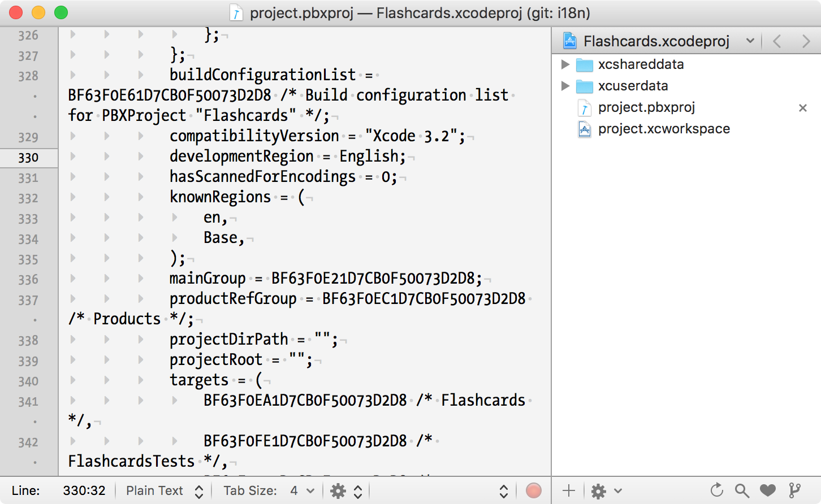Click line number 342 in the gutter

click(28, 442)
